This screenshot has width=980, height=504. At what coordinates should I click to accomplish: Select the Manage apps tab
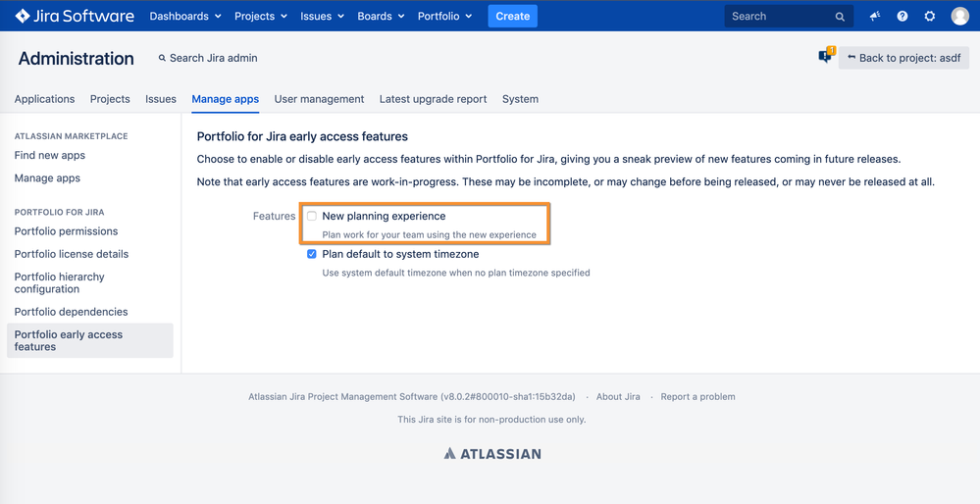(225, 99)
